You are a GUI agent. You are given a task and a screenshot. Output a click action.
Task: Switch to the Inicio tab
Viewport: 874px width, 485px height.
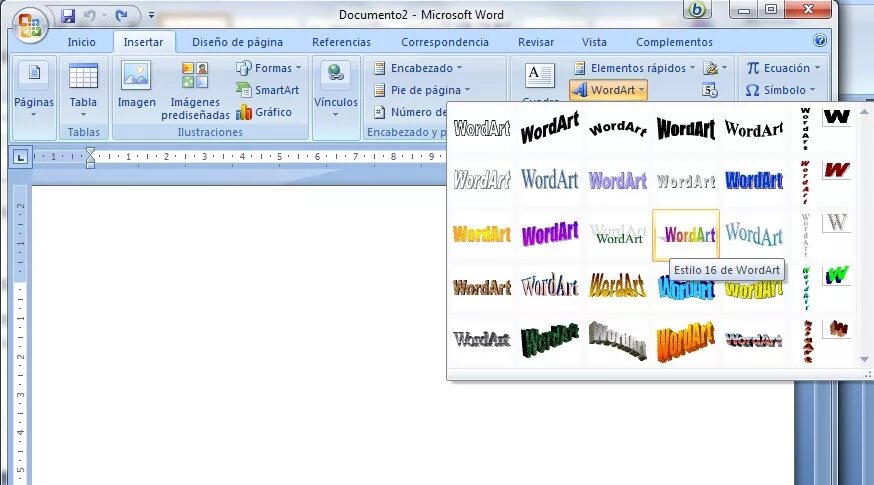[81, 42]
